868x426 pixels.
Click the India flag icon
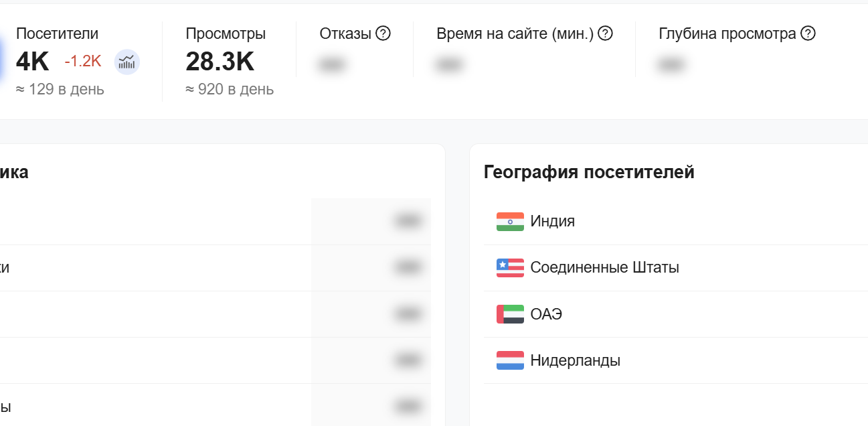tap(510, 222)
